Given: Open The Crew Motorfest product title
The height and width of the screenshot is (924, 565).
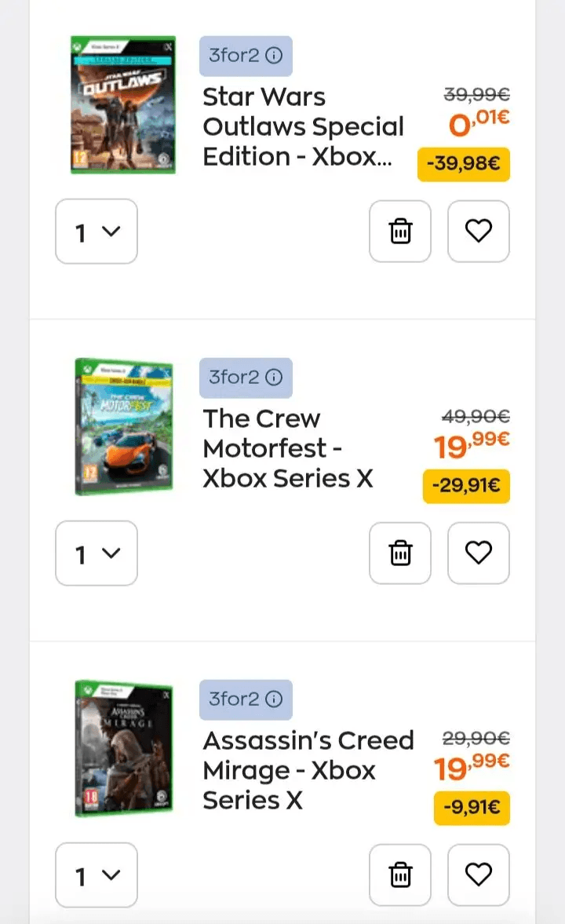Looking at the screenshot, I should click(x=288, y=448).
